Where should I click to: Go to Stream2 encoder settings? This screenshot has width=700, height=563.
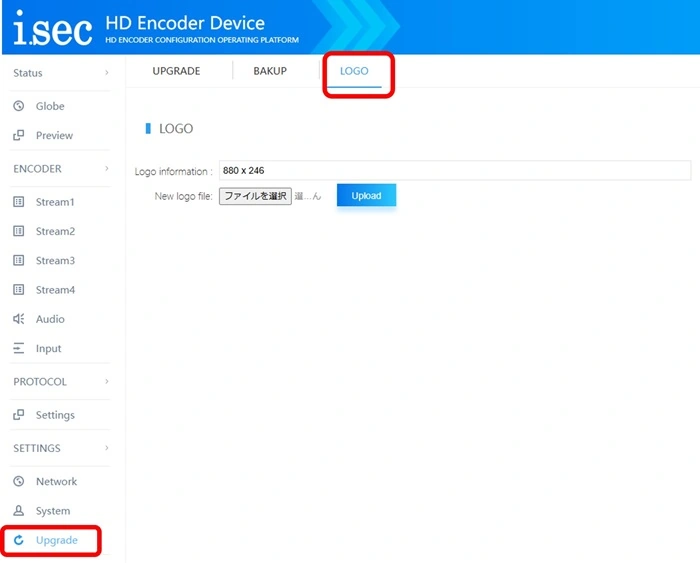click(x=55, y=231)
